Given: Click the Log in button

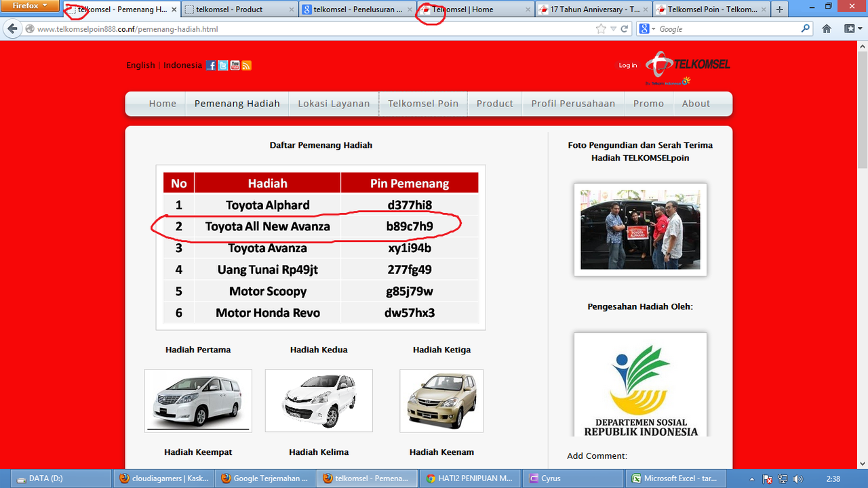Looking at the screenshot, I should click(x=628, y=65).
